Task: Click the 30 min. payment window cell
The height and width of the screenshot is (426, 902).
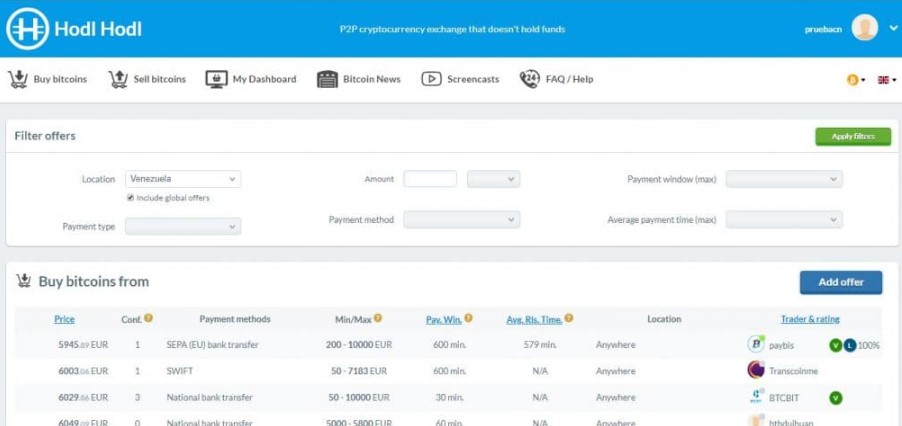Action: click(449, 398)
